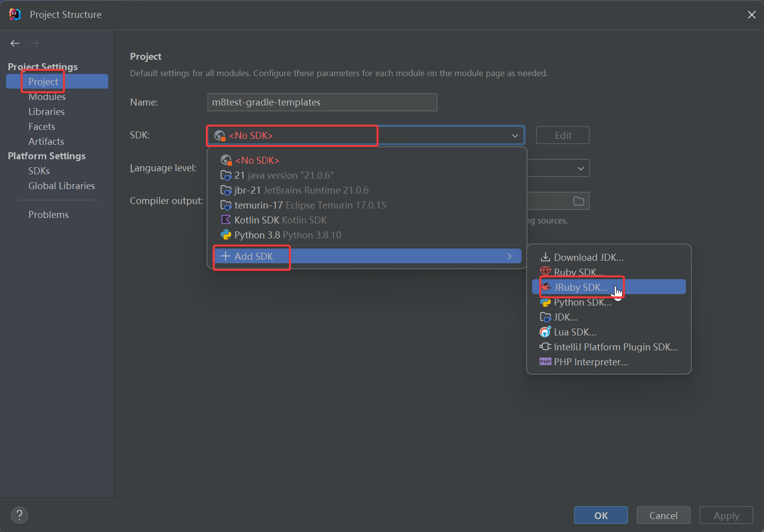Pick the PHP Interpreter entry
Image resolution: width=764 pixels, height=532 pixels.
click(590, 362)
